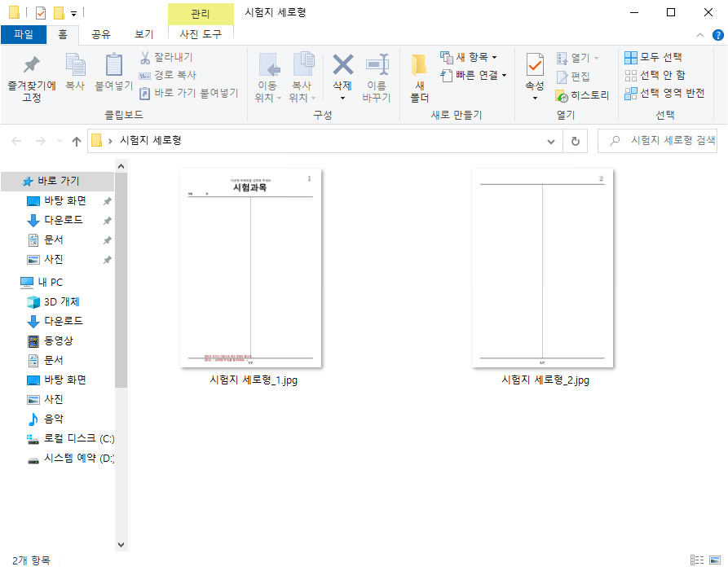Expand the address bar history dropdown

click(x=551, y=140)
